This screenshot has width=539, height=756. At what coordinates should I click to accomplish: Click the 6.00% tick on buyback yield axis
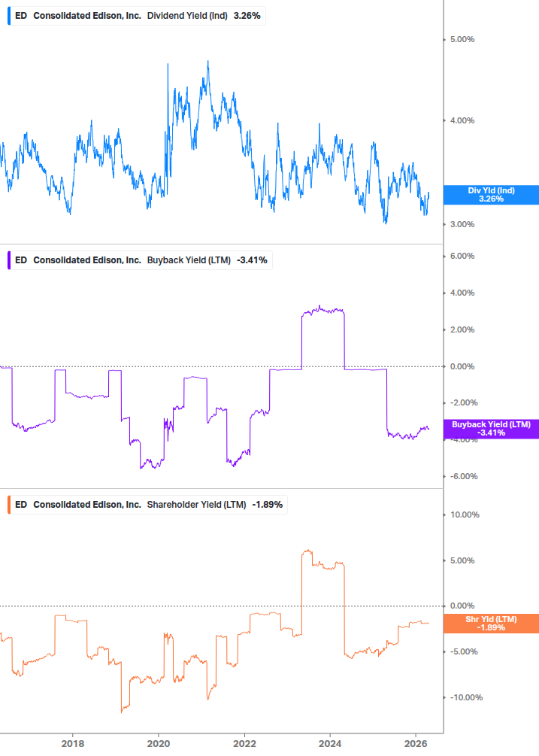pyautogui.click(x=462, y=256)
